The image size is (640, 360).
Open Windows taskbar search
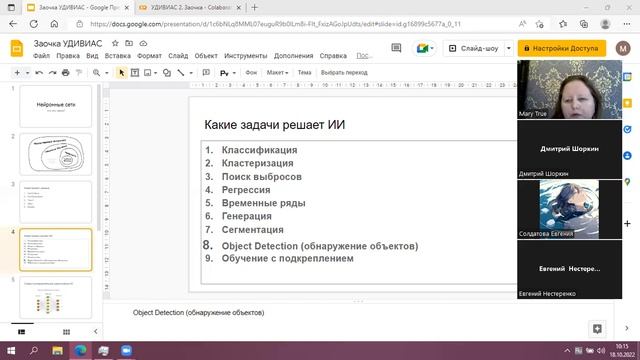pyautogui.click(x=33, y=351)
